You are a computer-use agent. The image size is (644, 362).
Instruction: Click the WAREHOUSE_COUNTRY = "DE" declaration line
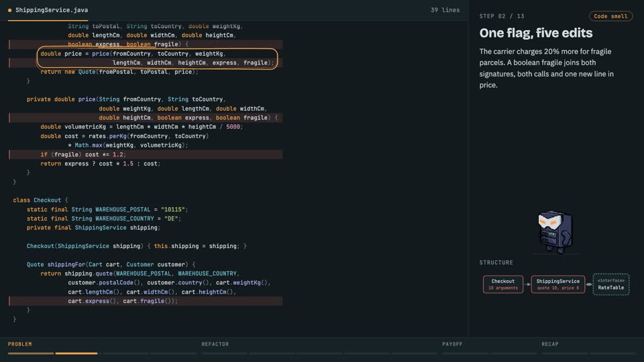[104, 219]
